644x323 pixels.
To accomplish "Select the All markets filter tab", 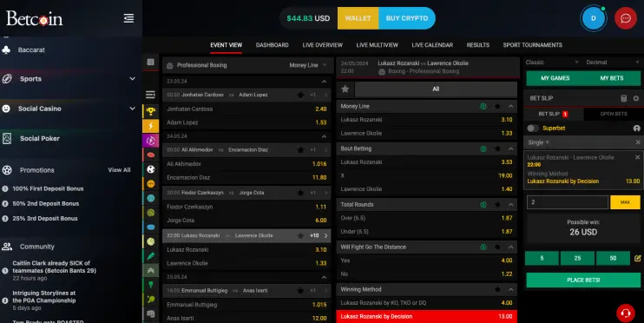I will [x=436, y=89].
